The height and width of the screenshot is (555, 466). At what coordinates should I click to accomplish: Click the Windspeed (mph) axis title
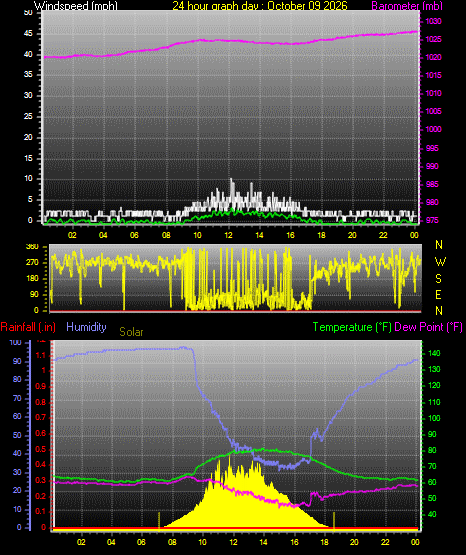coord(76,6)
